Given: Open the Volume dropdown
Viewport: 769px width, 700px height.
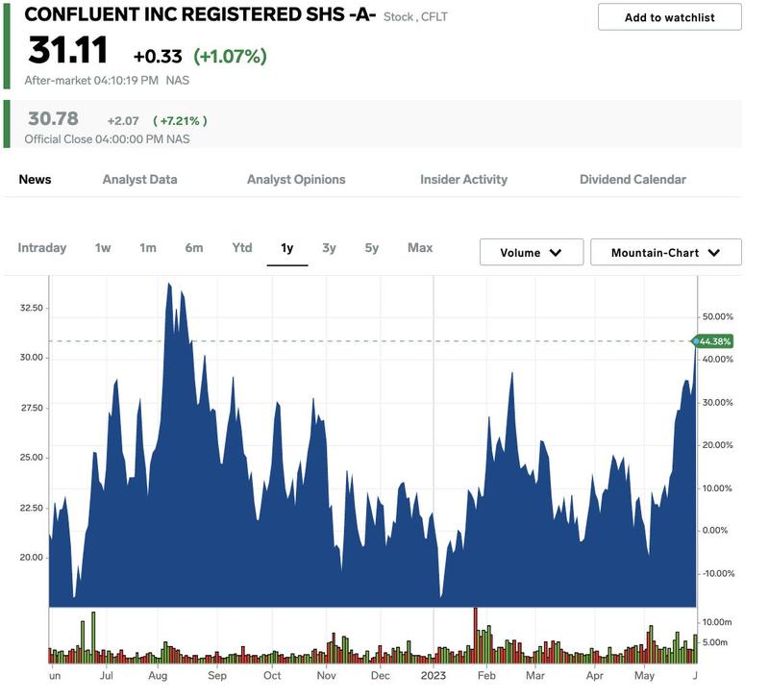Looking at the screenshot, I should click(532, 252).
